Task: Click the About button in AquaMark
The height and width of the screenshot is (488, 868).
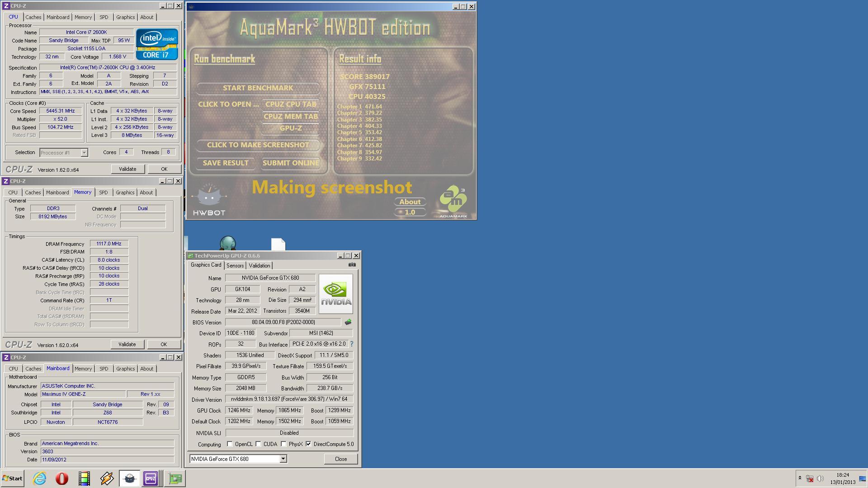Action: coord(410,202)
